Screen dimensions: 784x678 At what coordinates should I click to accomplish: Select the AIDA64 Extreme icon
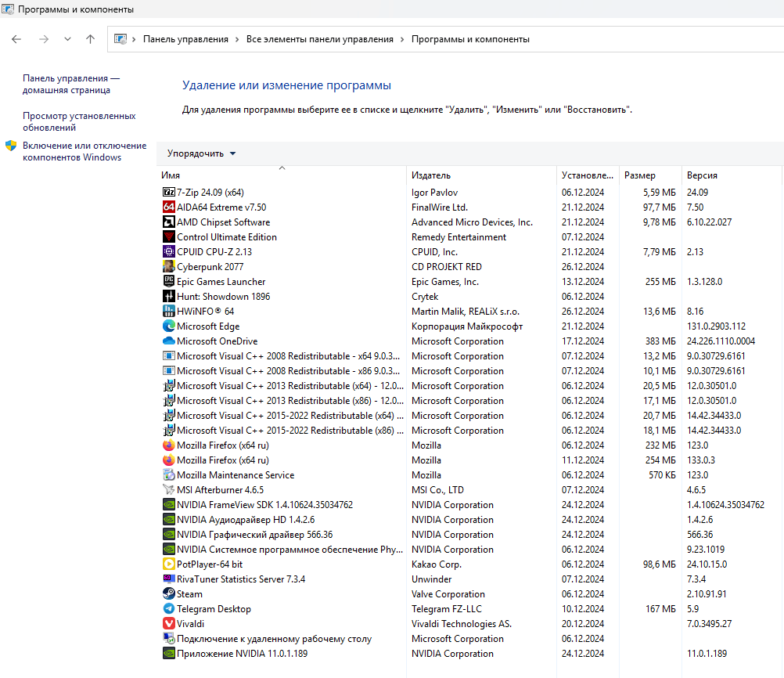[x=168, y=207]
